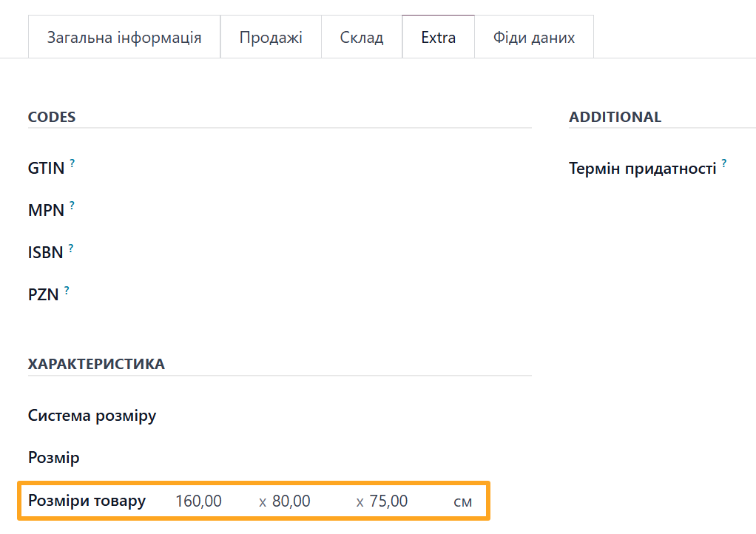Screen dimensions: 756x534
Task: Open help for Термін придатності
Action: [724, 164]
